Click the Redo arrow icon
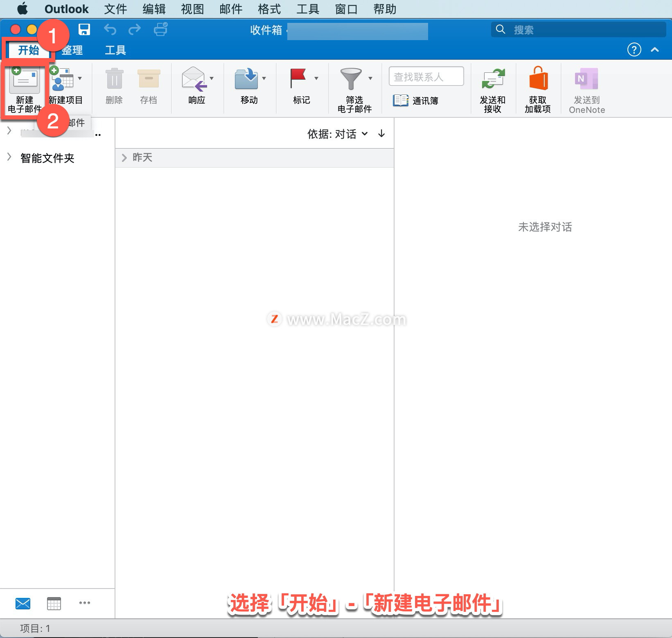 (134, 29)
